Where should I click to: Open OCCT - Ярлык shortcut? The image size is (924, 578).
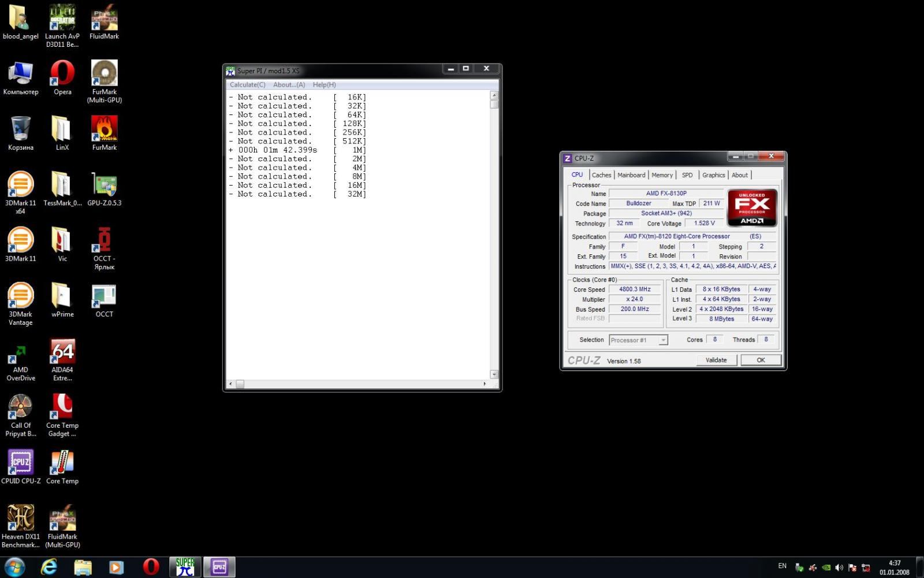click(105, 249)
